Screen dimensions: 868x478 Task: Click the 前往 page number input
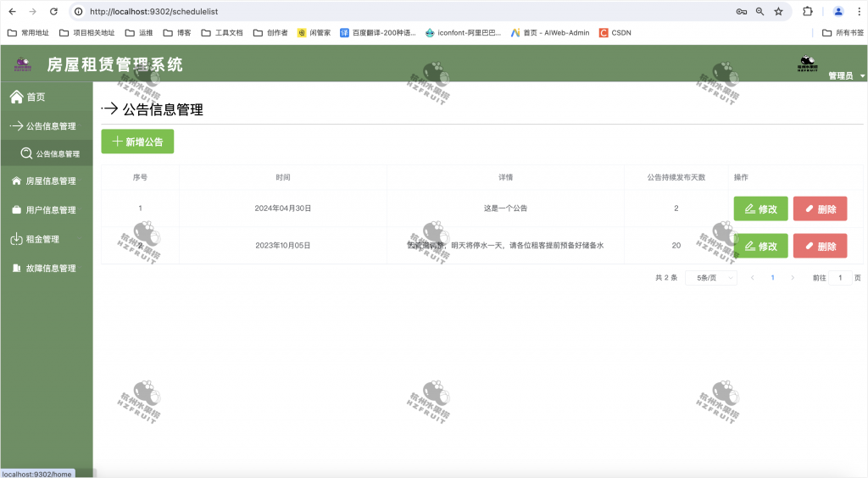point(840,278)
